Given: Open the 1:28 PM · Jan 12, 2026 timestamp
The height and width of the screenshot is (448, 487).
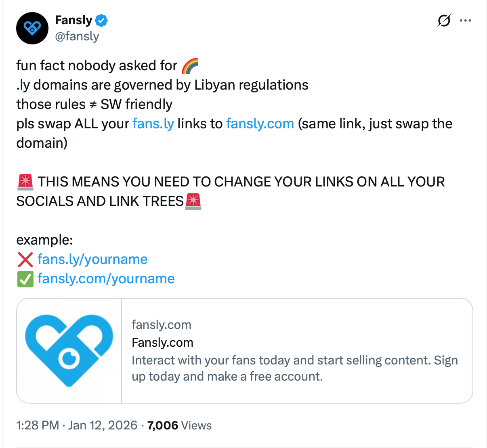Looking at the screenshot, I should click(x=77, y=425).
